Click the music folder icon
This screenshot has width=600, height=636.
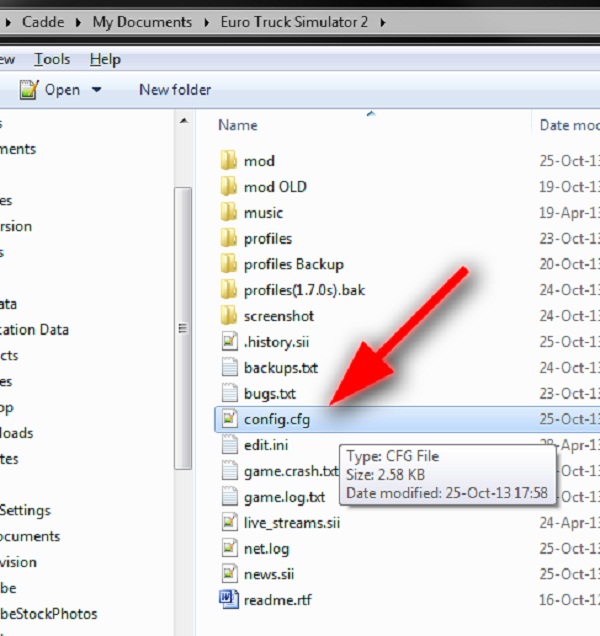click(x=229, y=213)
